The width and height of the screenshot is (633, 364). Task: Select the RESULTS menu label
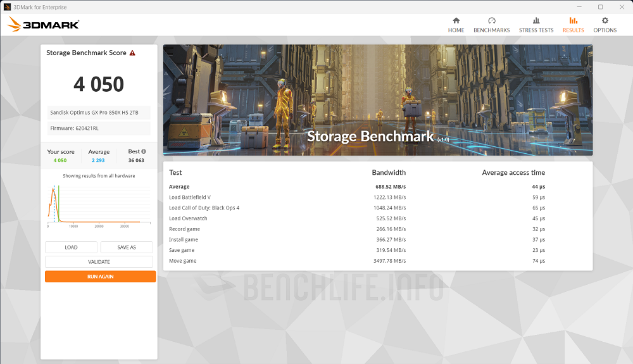coord(573,30)
